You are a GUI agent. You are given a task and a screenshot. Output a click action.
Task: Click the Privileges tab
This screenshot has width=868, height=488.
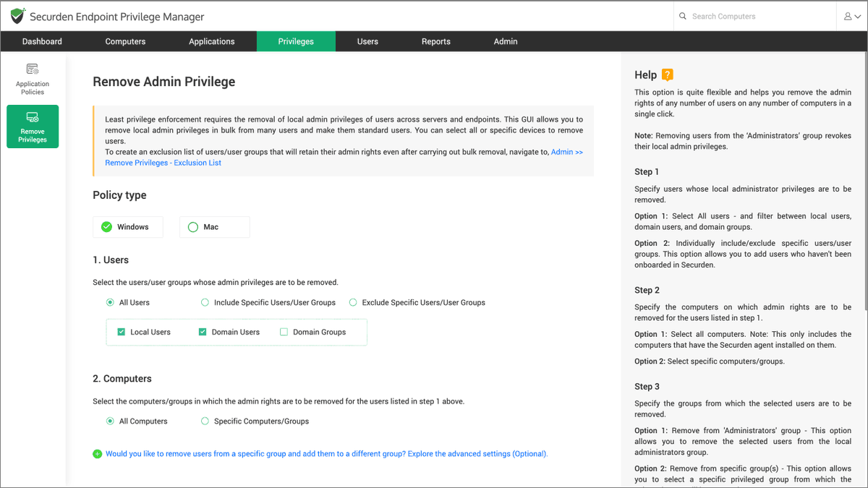tap(296, 41)
